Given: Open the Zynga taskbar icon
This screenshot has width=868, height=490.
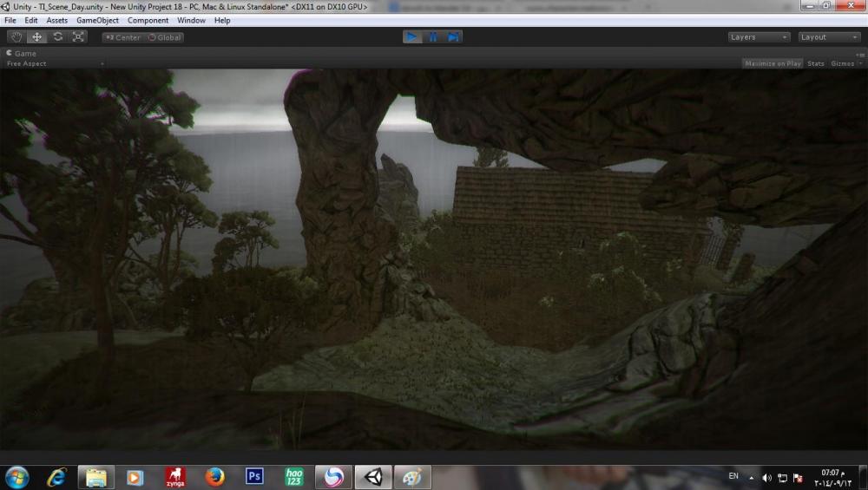Looking at the screenshot, I should click(175, 477).
